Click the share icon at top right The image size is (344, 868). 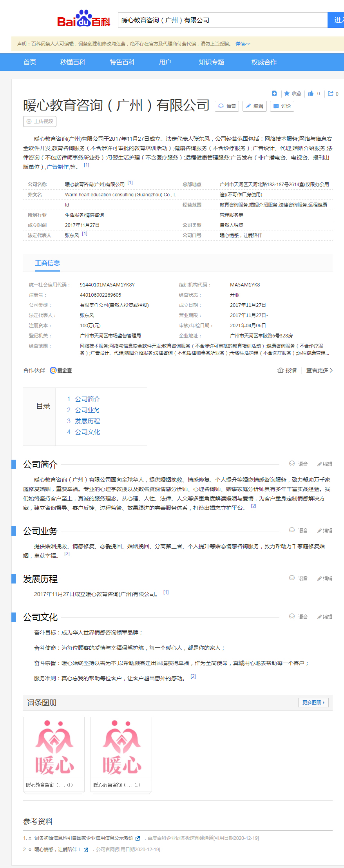point(331,93)
